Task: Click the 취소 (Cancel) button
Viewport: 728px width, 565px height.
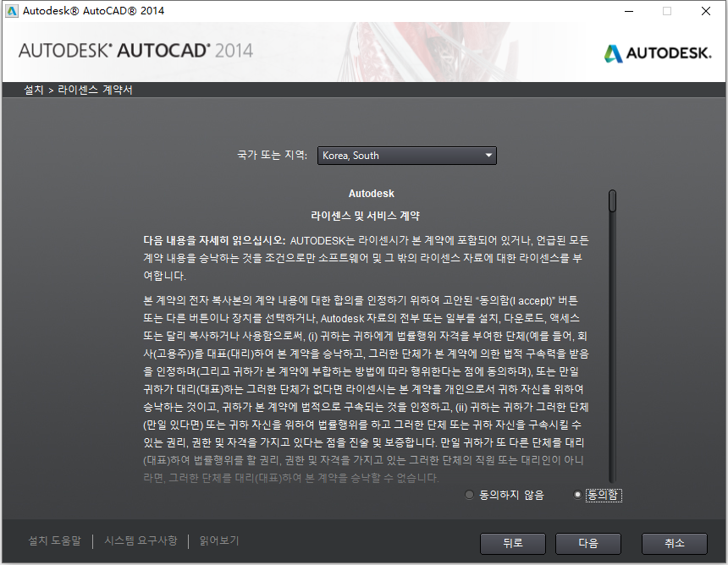Action: 674,543
